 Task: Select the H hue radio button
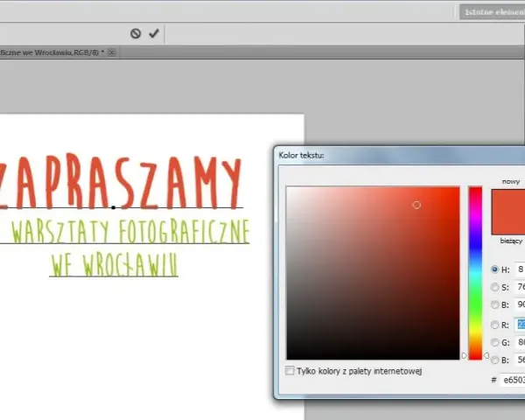pyautogui.click(x=494, y=269)
